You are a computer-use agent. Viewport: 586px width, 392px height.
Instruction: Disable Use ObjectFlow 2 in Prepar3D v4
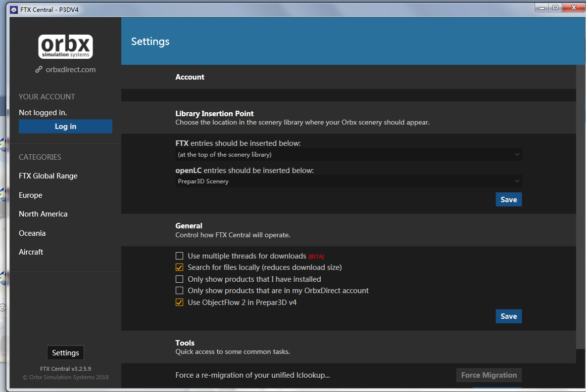pyautogui.click(x=179, y=303)
